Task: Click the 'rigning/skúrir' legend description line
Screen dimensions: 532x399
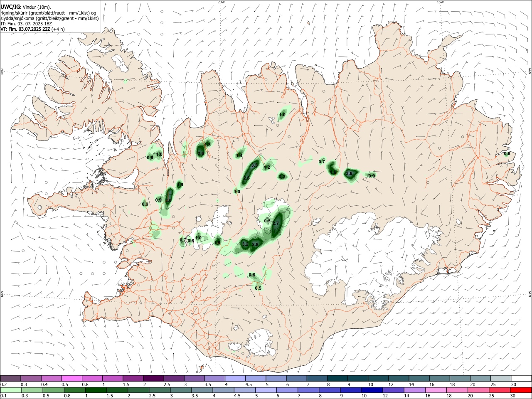Action: coord(48,12)
